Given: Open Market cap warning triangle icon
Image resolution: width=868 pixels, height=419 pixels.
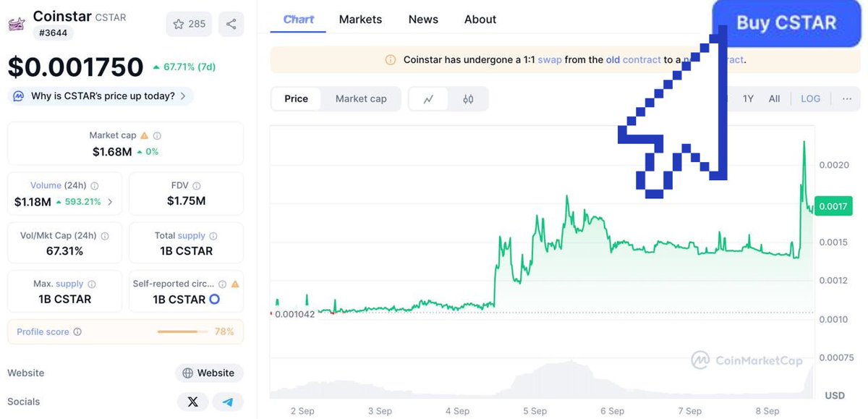Looking at the screenshot, I should click(144, 135).
